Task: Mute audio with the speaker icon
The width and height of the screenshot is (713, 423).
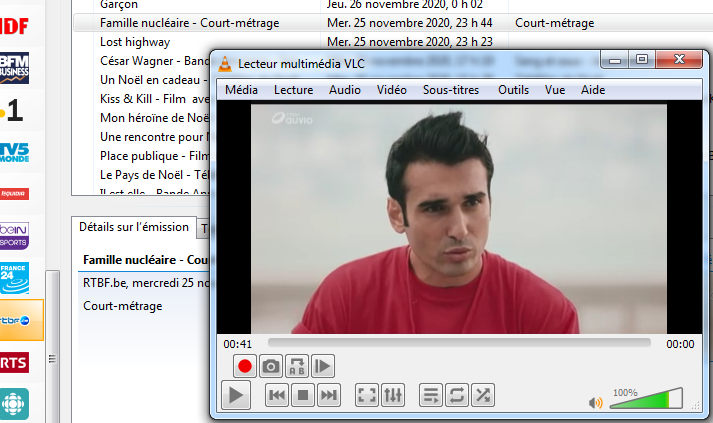Action: point(596,403)
